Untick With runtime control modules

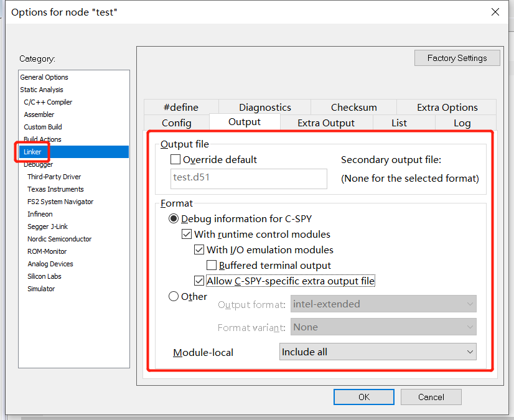click(x=187, y=234)
